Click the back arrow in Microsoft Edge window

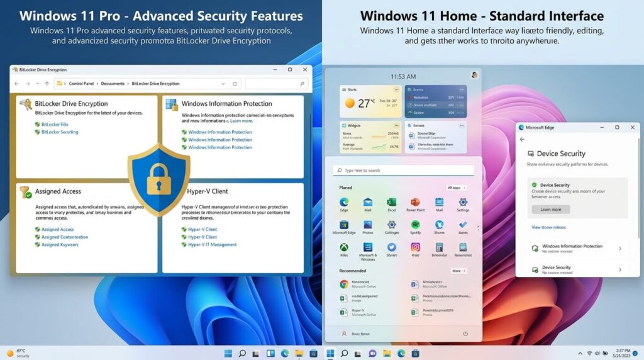522,139
